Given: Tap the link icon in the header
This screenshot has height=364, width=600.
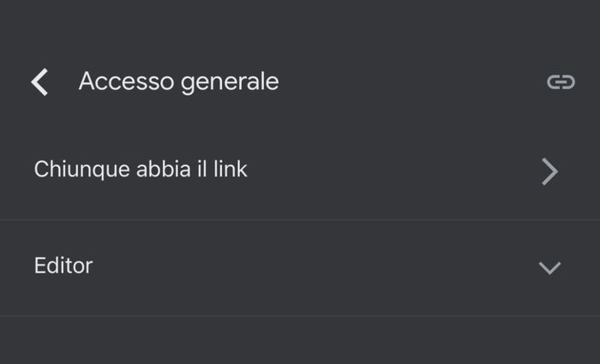Looking at the screenshot, I should coord(561,82).
